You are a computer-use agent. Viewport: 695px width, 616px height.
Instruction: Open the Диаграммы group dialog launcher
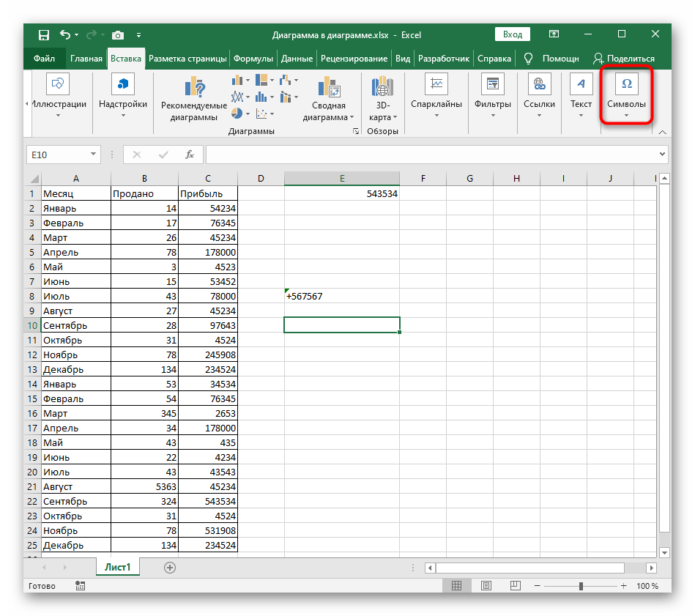pos(355,131)
